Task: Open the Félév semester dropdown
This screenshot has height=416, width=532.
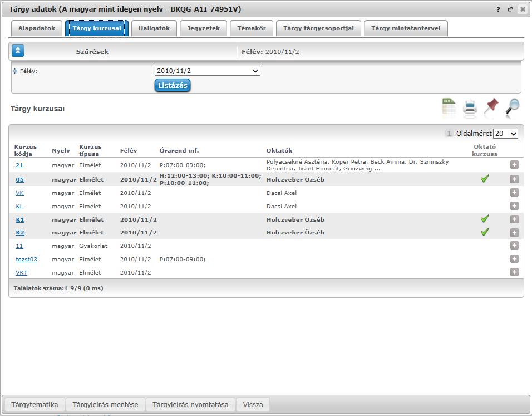Action: 208,71
